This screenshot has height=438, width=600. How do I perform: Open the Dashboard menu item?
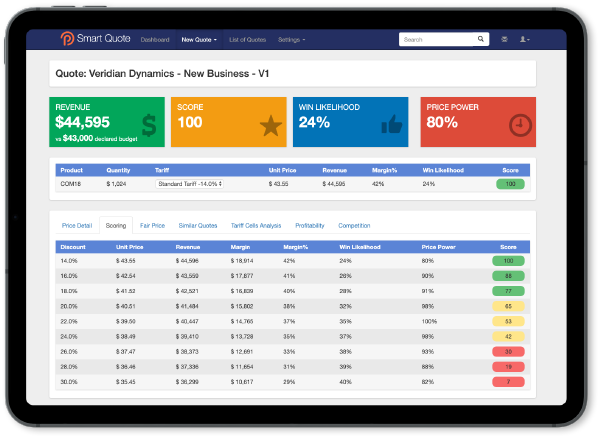coord(155,39)
